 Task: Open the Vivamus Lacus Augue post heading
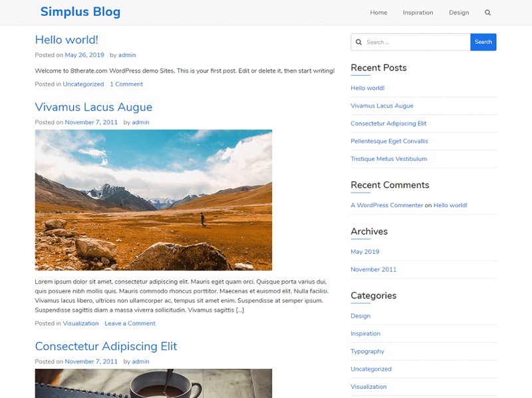point(94,107)
